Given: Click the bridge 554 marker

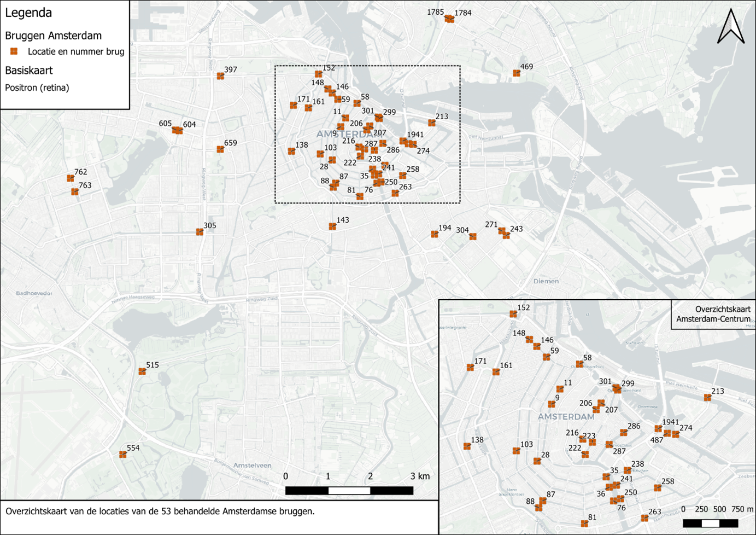Looking at the screenshot, I should 123,454.
